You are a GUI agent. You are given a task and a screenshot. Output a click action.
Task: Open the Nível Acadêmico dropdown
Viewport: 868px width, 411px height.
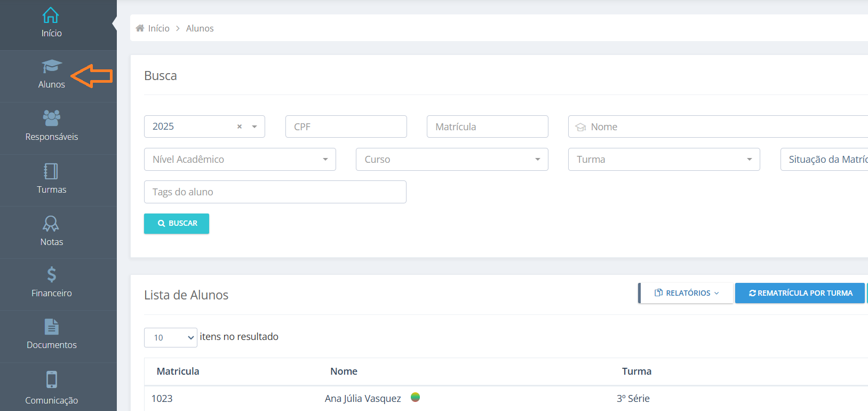[x=240, y=159]
